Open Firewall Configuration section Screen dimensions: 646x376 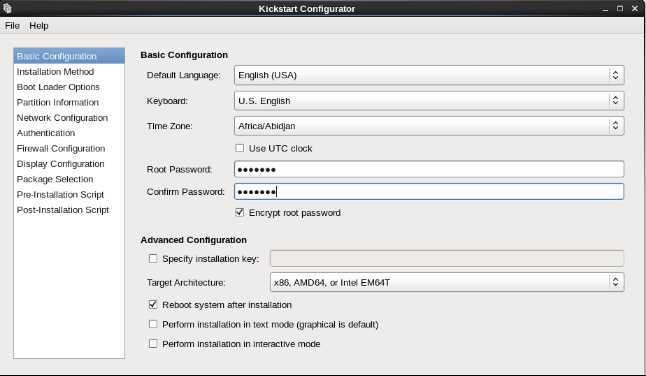click(69, 148)
